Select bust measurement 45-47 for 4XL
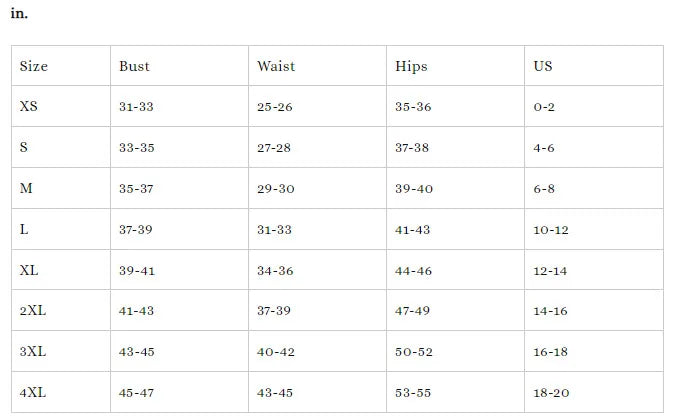 coord(136,393)
